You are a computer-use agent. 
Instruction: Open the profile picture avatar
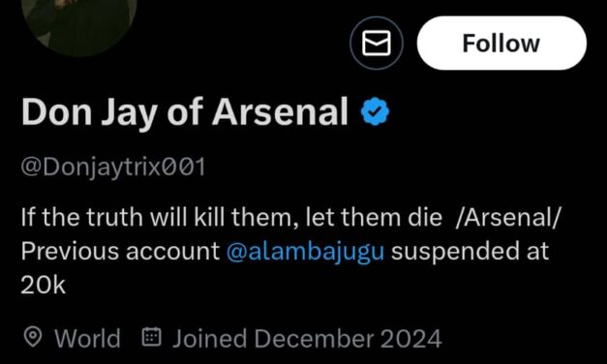coord(79,23)
